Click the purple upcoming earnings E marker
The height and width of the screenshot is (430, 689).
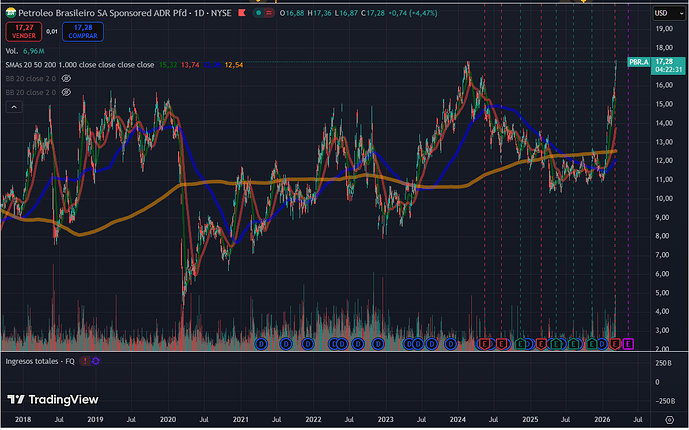click(628, 344)
